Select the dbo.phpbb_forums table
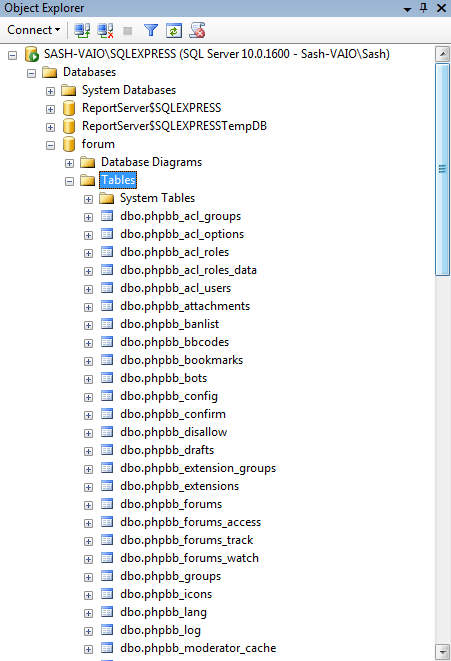 (171, 504)
